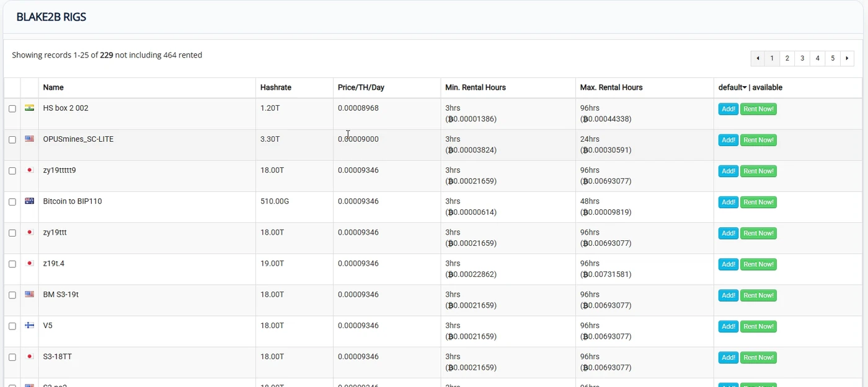Sort by the Name column header
868x387 pixels.
coord(53,87)
